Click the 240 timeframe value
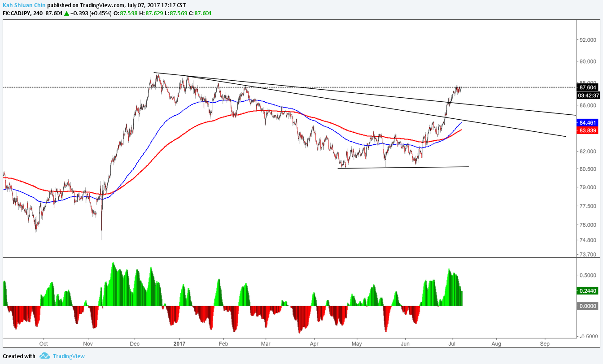Image resolution: width=603 pixels, height=364 pixels. tap(38, 13)
